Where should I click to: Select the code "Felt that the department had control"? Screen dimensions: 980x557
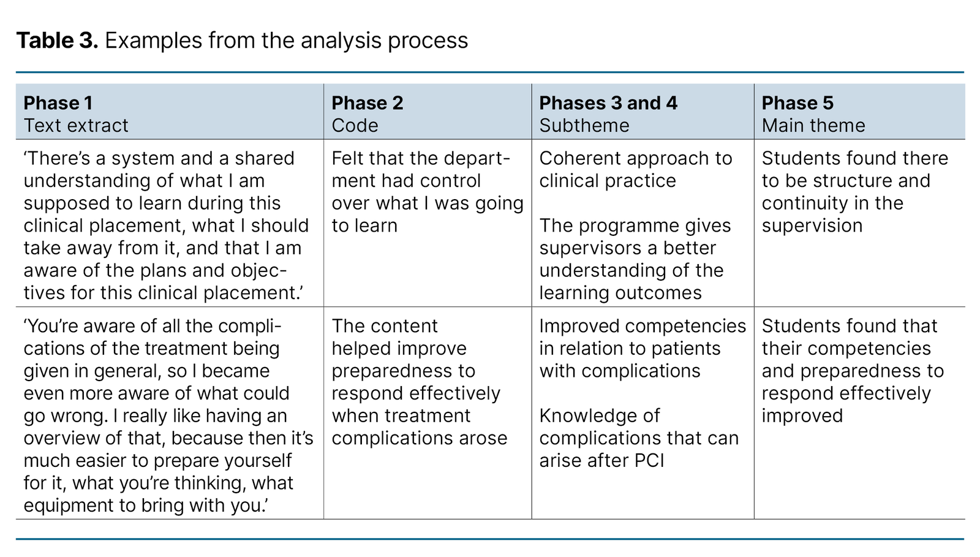coord(427,192)
